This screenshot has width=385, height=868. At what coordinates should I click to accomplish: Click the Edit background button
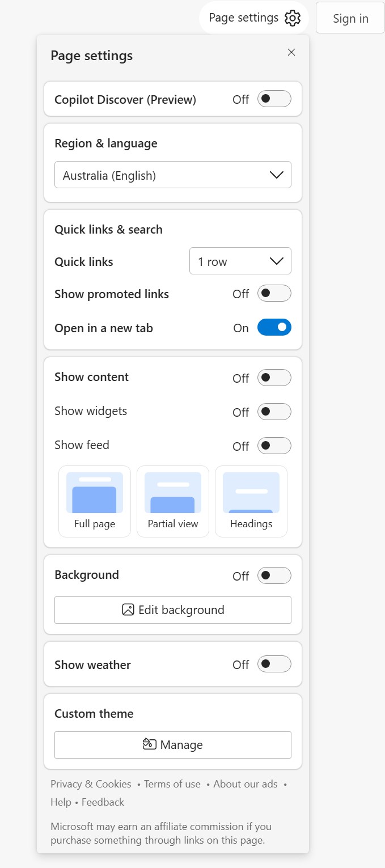173,610
